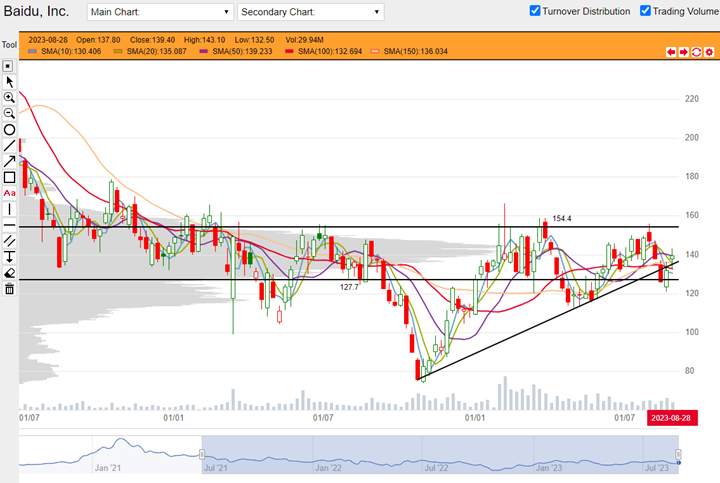Viewport: 720px width, 483px height.
Task: Activate the zoom in magnifier tool
Action: coord(9,97)
